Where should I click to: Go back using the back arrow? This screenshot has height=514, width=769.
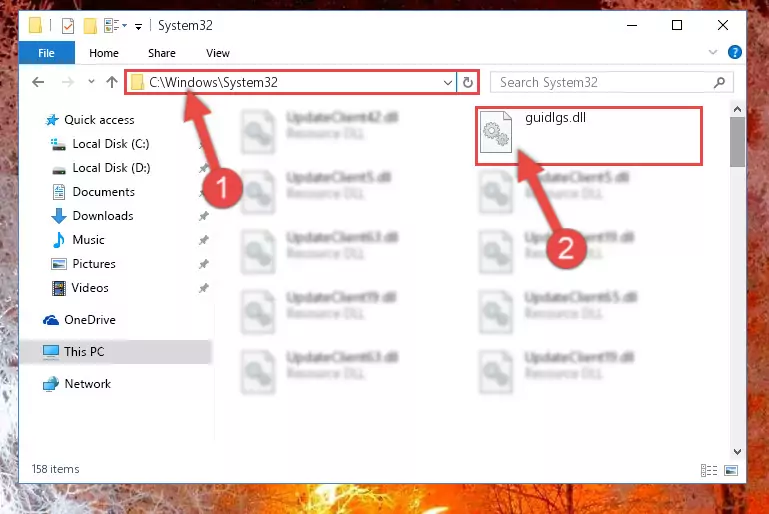[x=38, y=82]
